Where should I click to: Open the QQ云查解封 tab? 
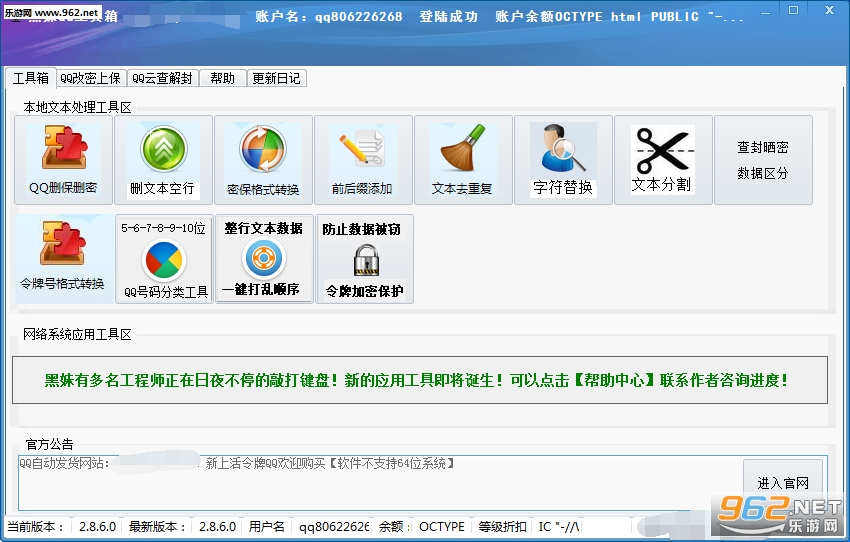point(163,78)
